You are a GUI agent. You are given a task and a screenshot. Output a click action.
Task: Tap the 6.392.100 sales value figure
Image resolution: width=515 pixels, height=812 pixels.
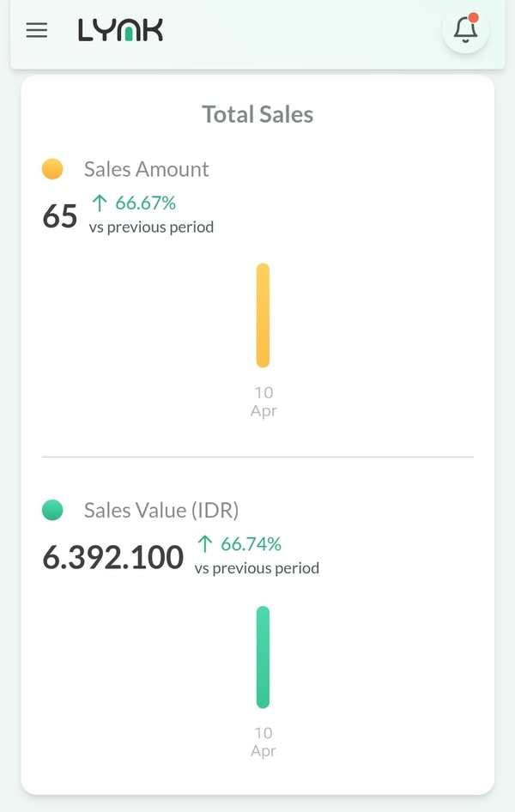coord(112,558)
